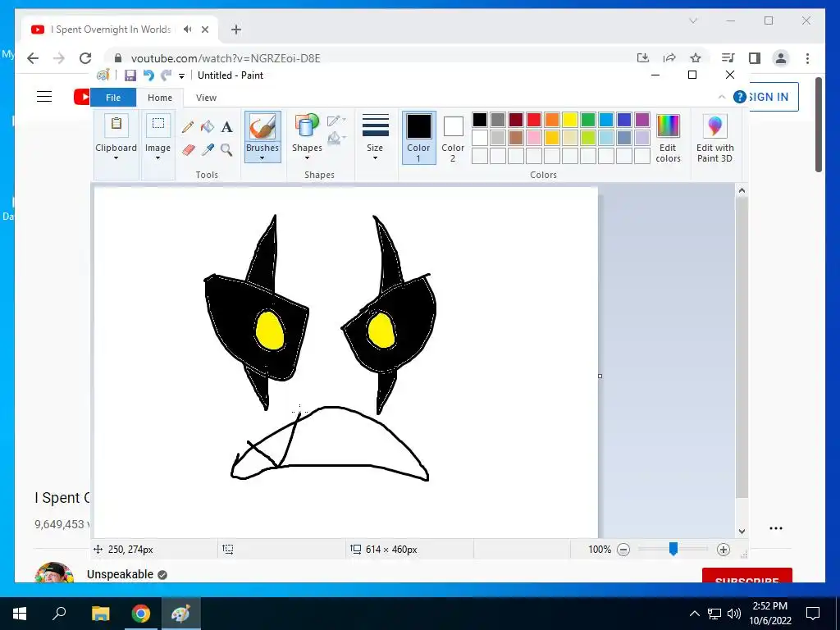Click the Brushes tool icon
The height and width of the screenshot is (630, 840).
click(262, 126)
